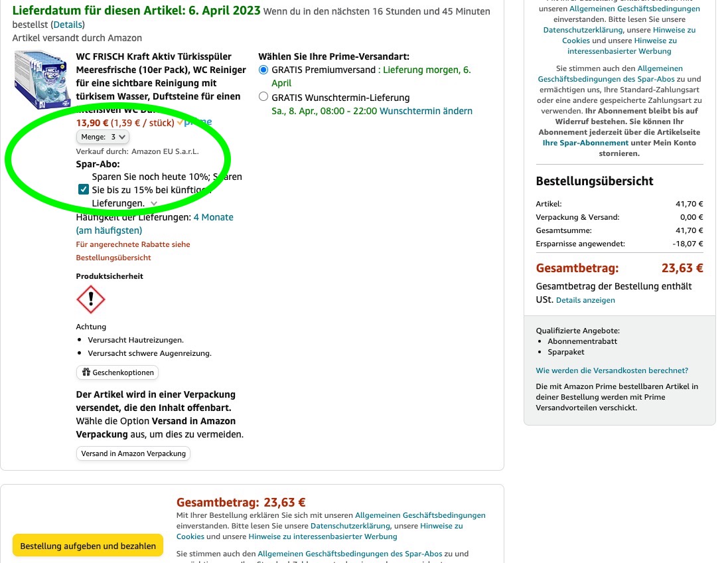Image resolution: width=728 pixels, height=563 pixels.
Task: Expand the Spar-Abo details chevron
Action: pos(154,203)
